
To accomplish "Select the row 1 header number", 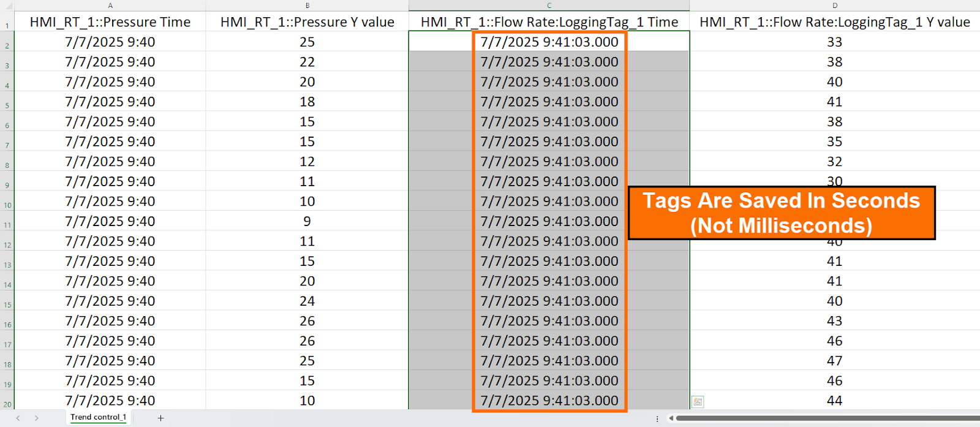I will pos(7,23).
